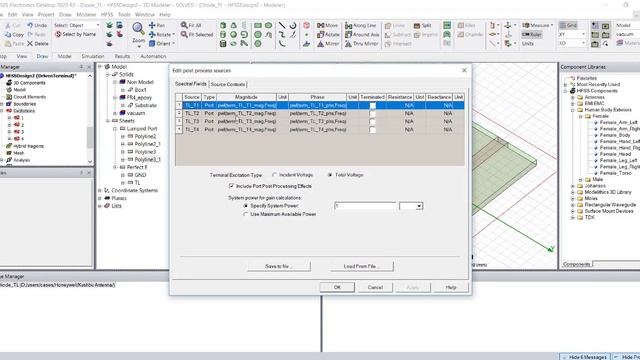The image size is (640, 360).
Task: Select Female_Torso in Component Libraries
Action: click(x=616, y=173)
